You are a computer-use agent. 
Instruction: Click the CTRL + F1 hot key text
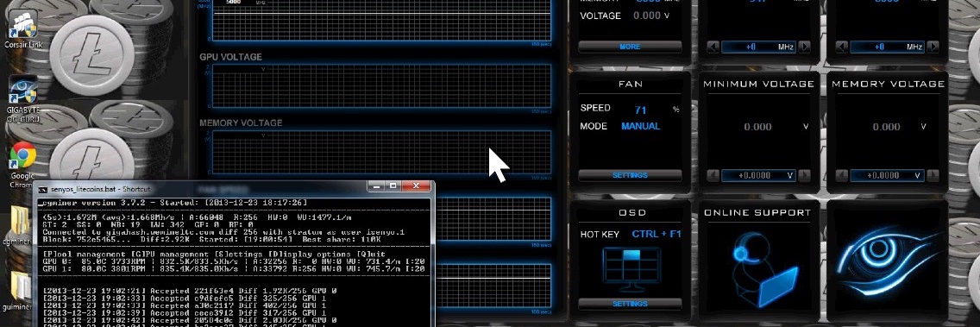pos(656,235)
